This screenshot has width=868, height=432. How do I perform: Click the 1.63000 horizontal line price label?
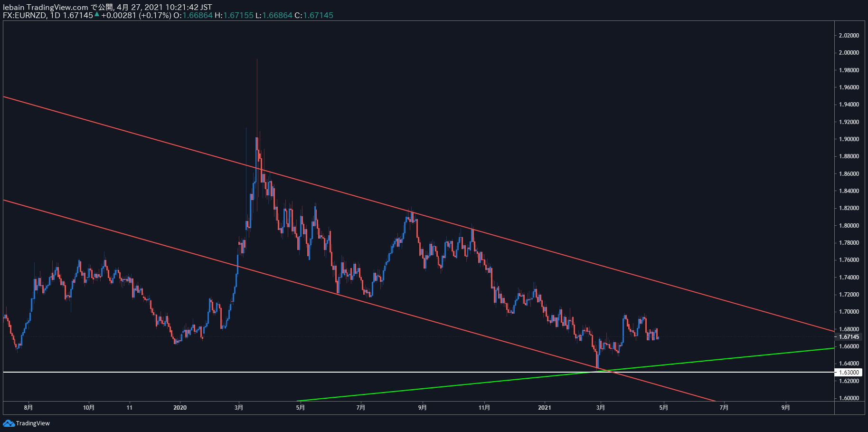[x=848, y=373]
